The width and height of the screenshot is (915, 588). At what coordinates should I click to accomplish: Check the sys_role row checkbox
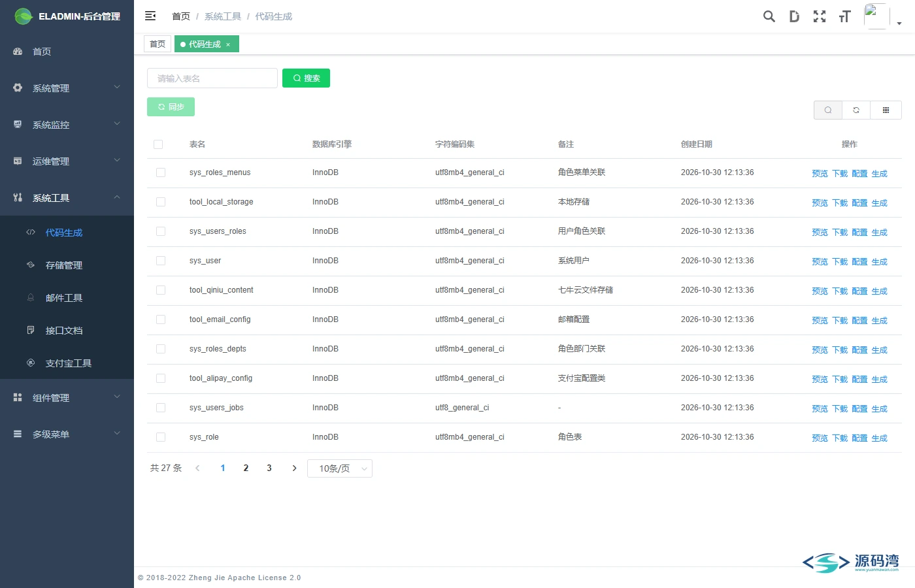point(161,437)
